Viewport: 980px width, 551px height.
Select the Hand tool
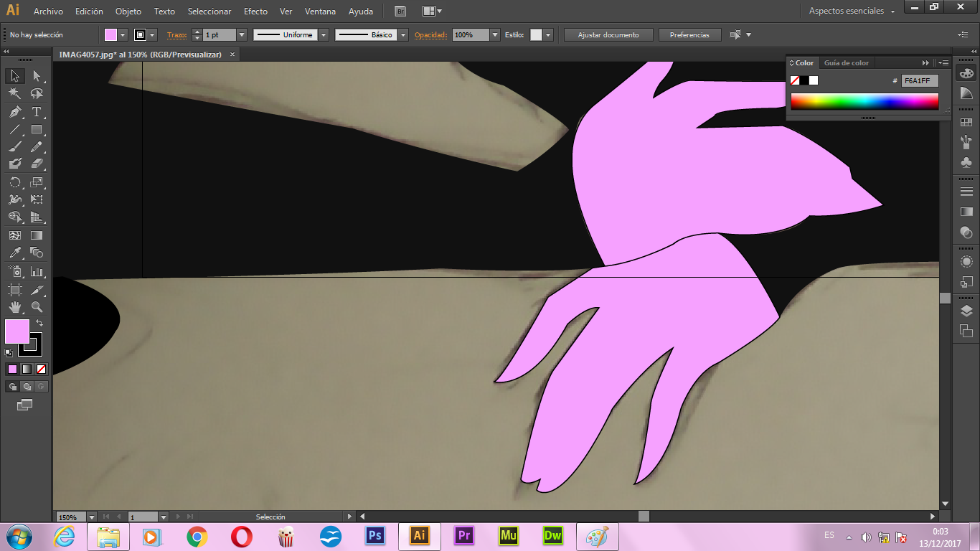pos(14,307)
